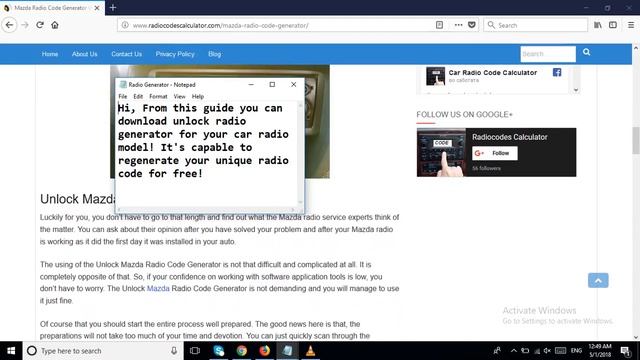Toggle the volume mute tray icon

pyautogui.click(x=547, y=351)
